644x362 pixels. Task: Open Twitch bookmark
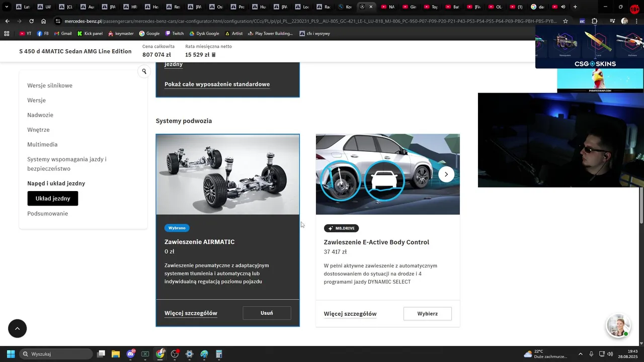(175, 34)
